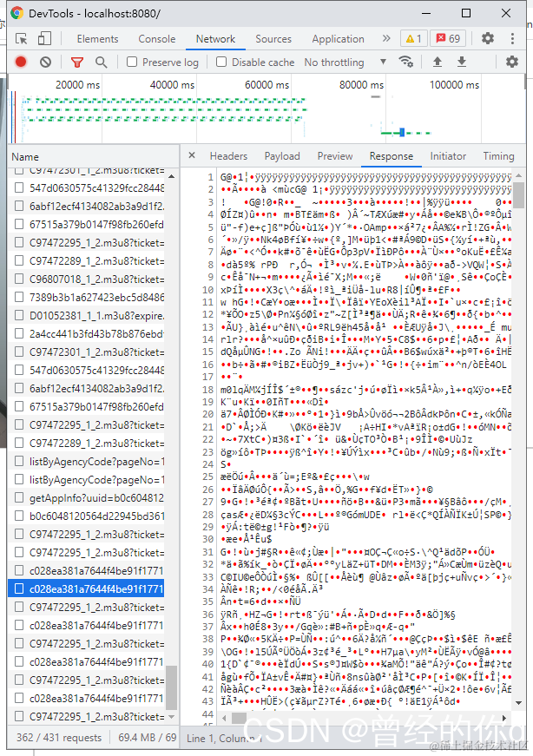This screenshot has height=756, width=533.
Task: Switch to the Elements tab
Action: 97,39
